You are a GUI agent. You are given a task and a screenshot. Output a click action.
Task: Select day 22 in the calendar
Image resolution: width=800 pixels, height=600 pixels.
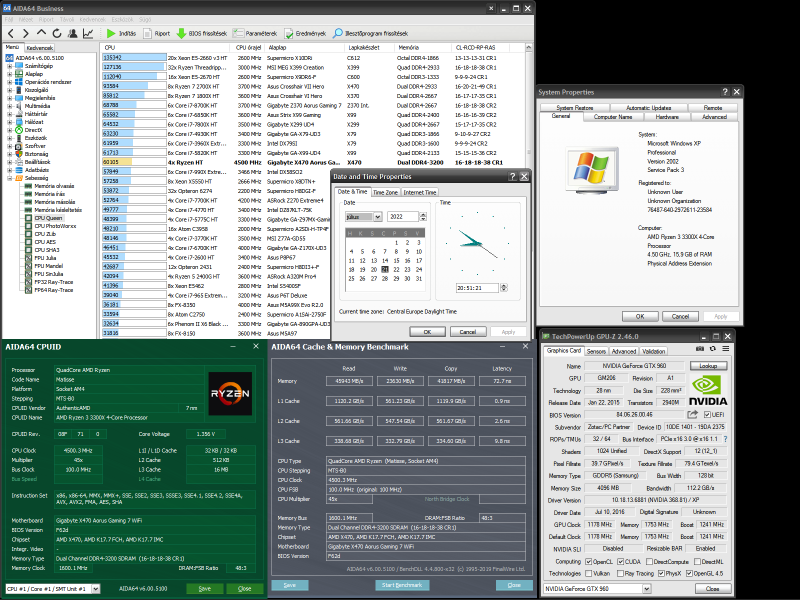396,269
